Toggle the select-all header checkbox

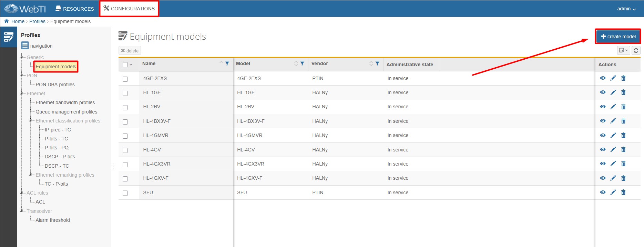(x=125, y=65)
